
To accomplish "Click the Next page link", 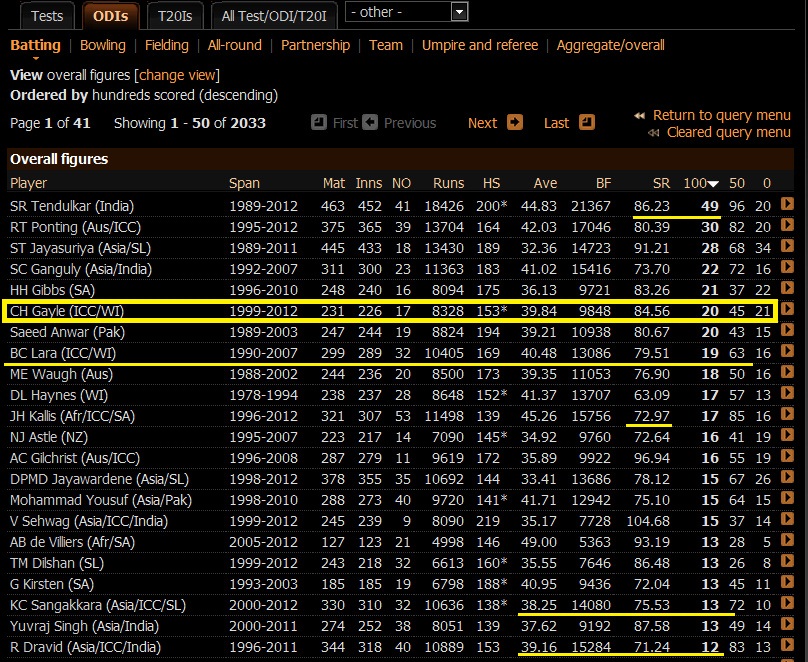I will (x=482, y=123).
